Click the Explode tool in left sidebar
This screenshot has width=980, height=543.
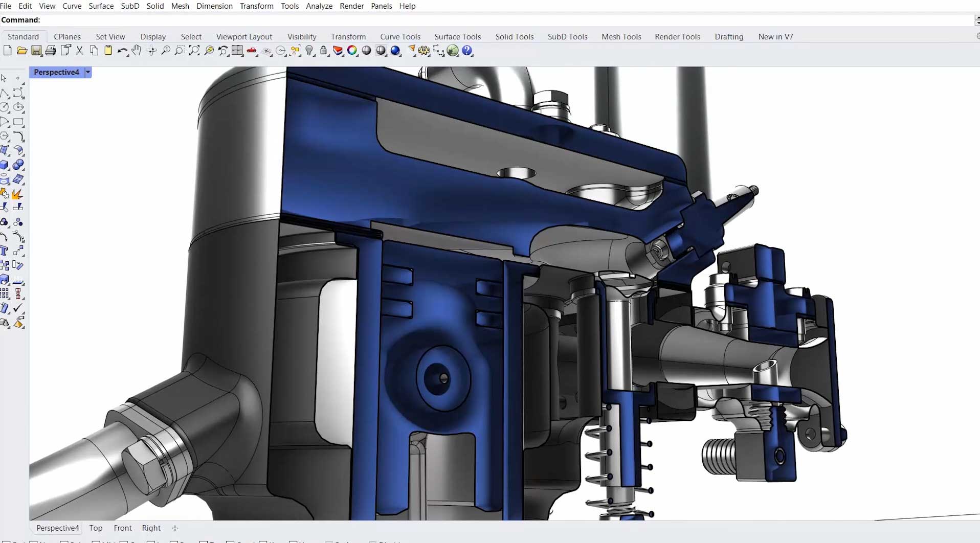pos(17,194)
